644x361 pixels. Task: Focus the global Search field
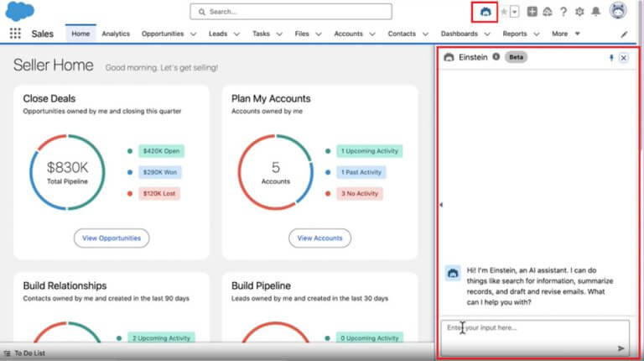click(x=291, y=12)
